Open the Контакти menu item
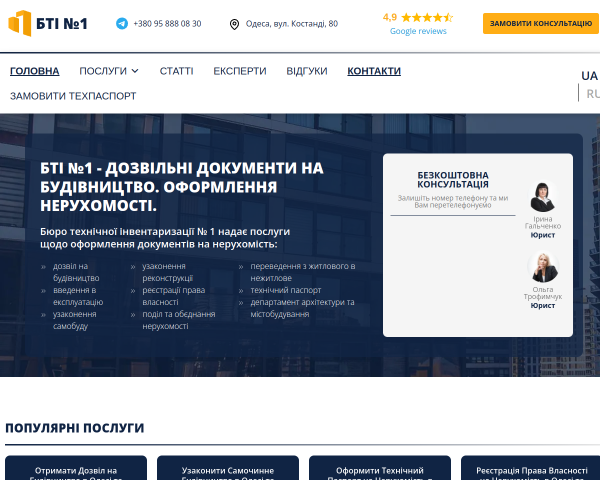The image size is (600, 480). click(x=374, y=71)
